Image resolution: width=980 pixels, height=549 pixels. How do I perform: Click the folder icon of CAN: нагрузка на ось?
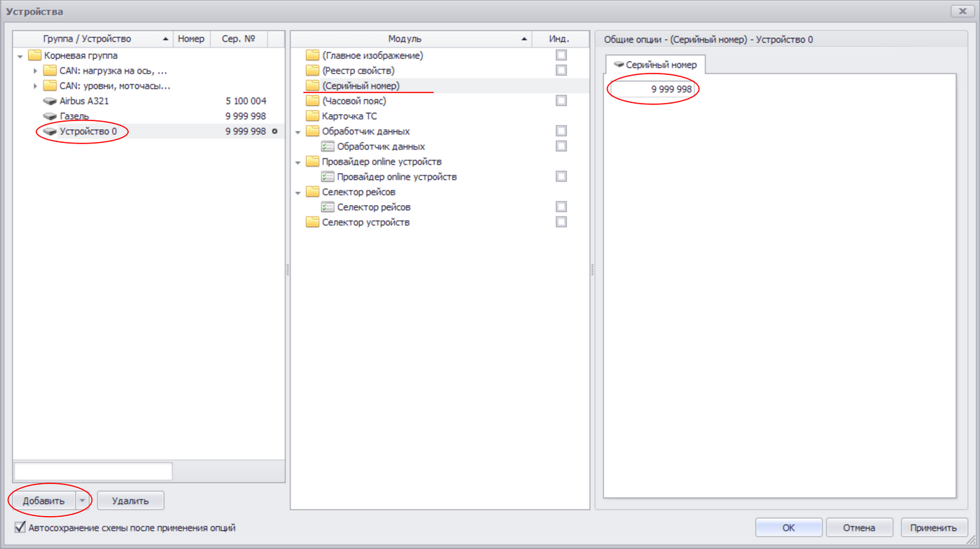point(50,71)
